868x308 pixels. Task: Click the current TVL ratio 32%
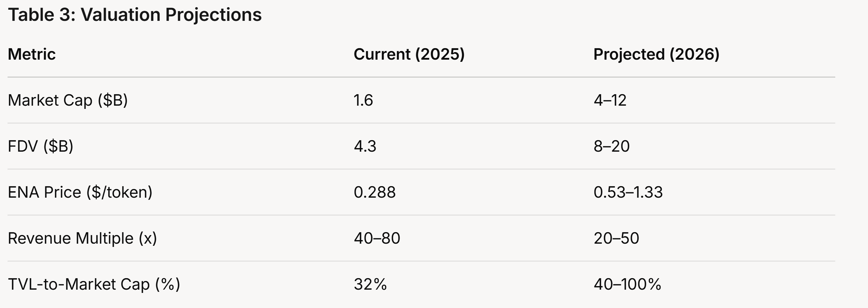point(370,284)
